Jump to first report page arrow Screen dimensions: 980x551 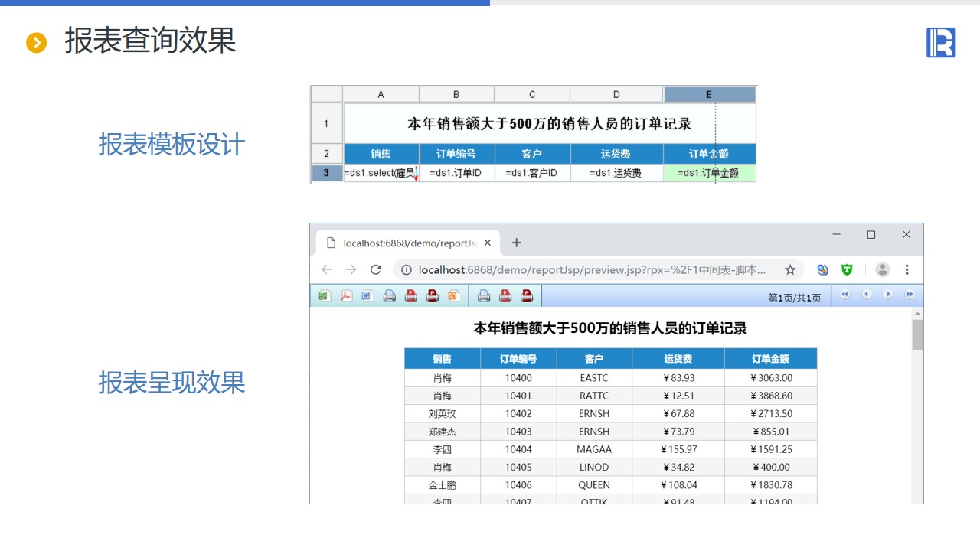click(845, 295)
